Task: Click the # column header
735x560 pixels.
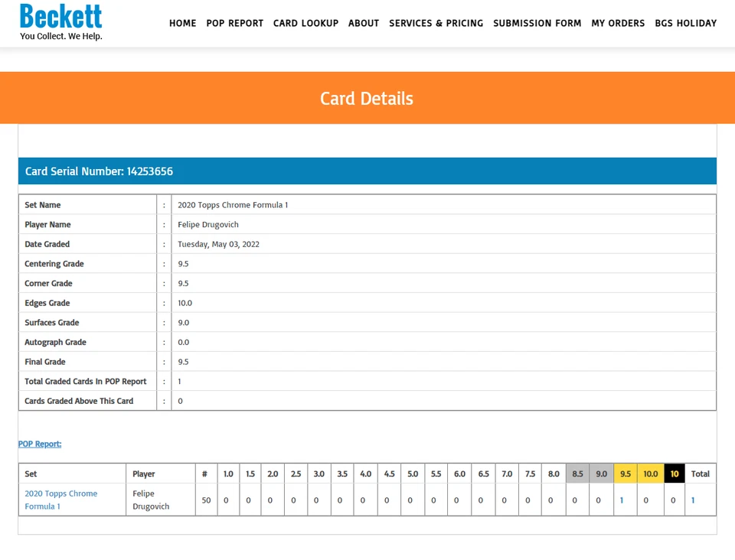Action: pos(205,474)
